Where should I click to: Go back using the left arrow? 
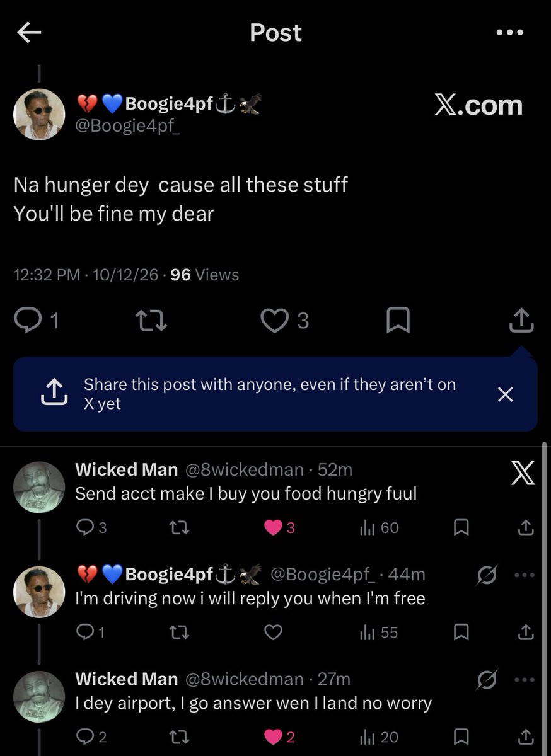[x=29, y=33]
